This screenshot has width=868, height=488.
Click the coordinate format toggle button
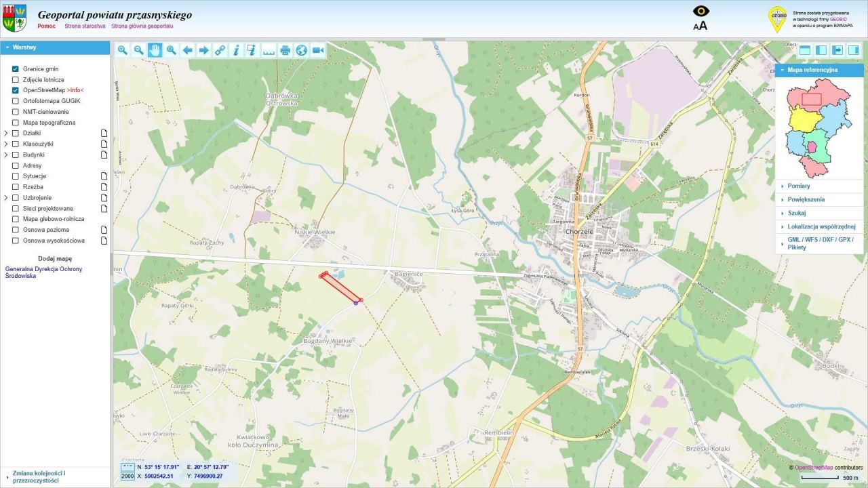coord(127,467)
